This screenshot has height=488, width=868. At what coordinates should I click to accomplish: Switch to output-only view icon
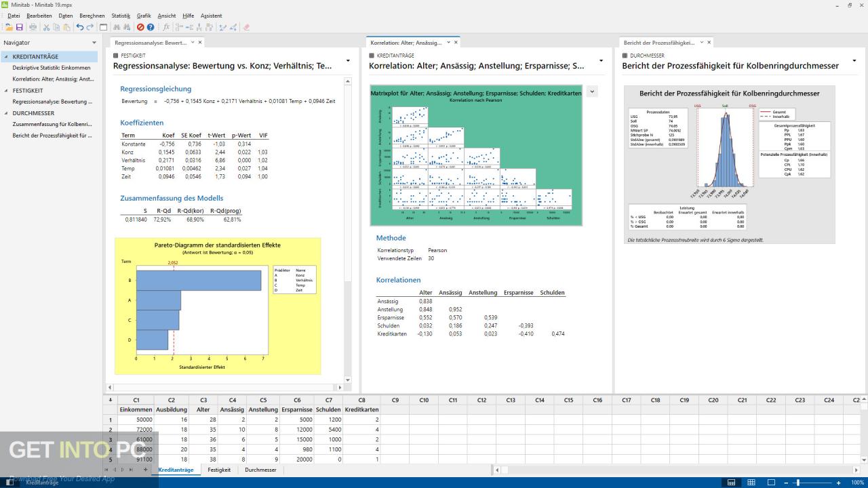coord(771,483)
